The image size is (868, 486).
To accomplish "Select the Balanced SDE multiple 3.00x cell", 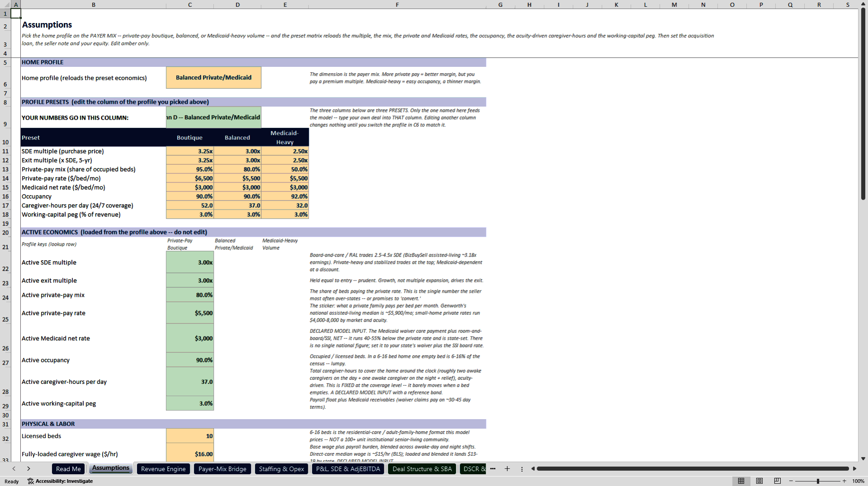I will tap(237, 151).
